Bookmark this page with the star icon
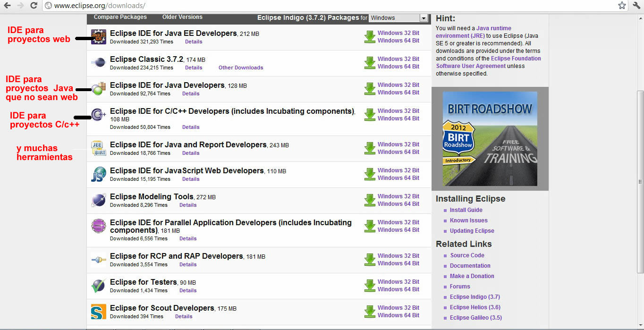Image resolution: width=644 pixels, height=330 pixels. (x=622, y=6)
